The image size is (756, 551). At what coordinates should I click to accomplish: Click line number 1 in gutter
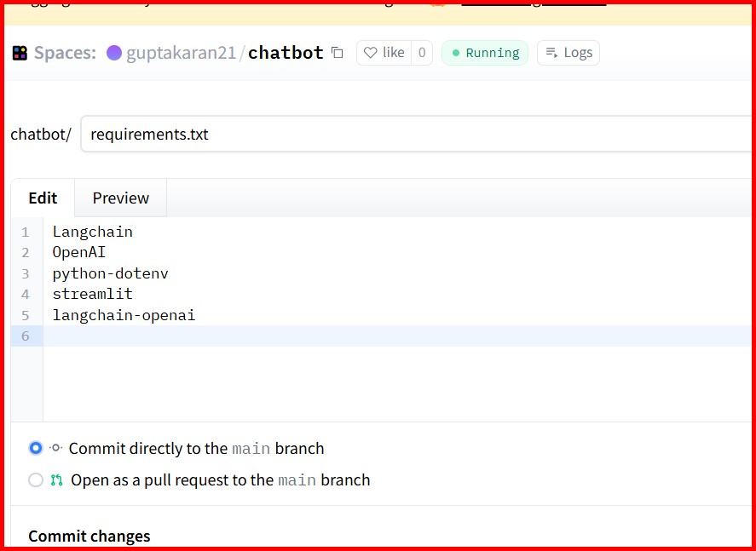26,232
